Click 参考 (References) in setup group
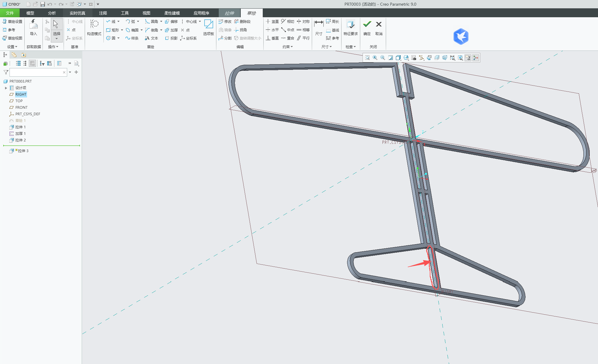598x364 pixels. pyautogui.click(x=9, y=30)
